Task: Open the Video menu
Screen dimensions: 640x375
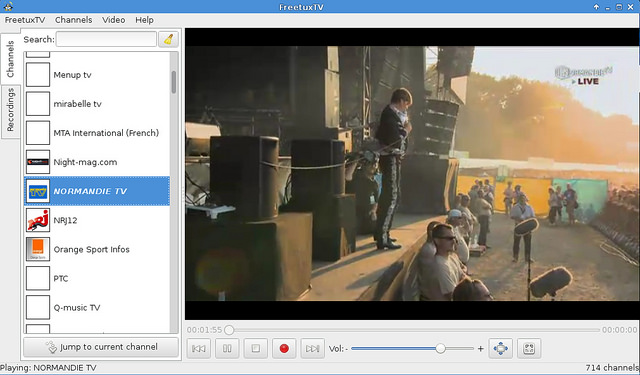Action: (x=113, y=20)
